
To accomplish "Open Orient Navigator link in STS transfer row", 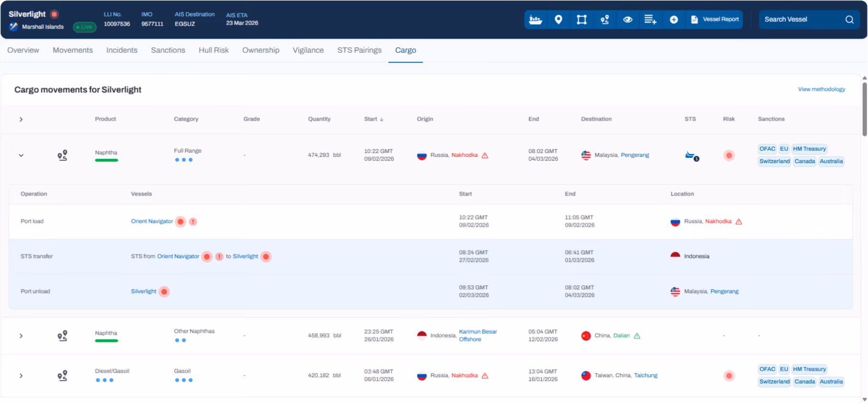I will pyautogui.click(x=178, y=256).
